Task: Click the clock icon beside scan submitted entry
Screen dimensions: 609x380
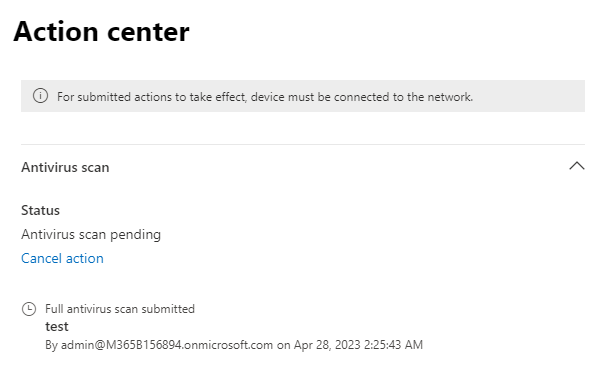Action: 29,309
